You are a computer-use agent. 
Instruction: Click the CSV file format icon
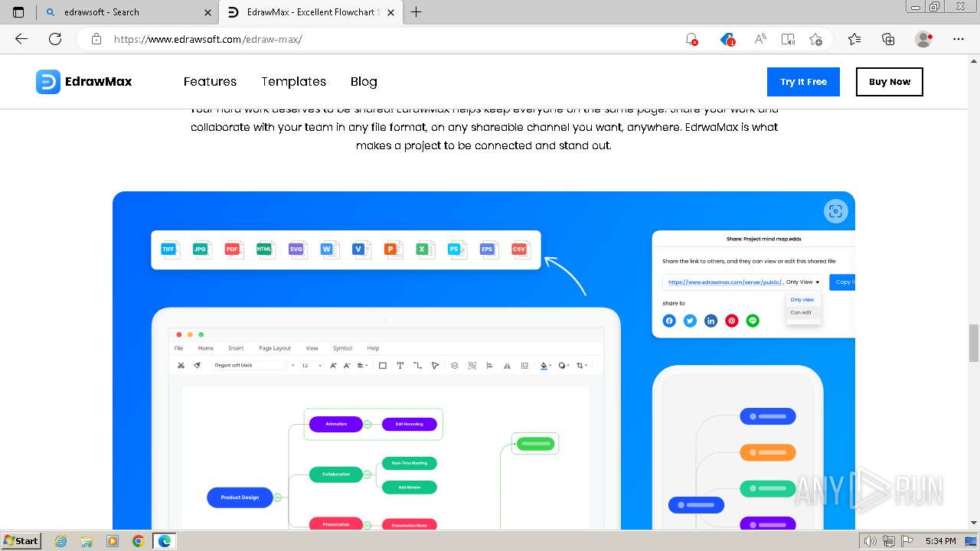[x=520, y=249]
